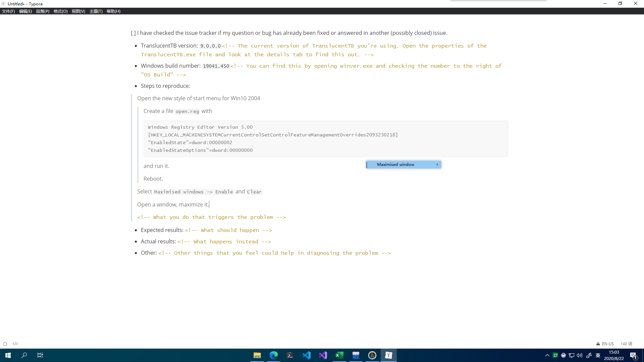Viewport: 644px width, 362px height.
Task: Click the 'open.reg' inline code
Action: pyautogui.click(x=187, y=111)
